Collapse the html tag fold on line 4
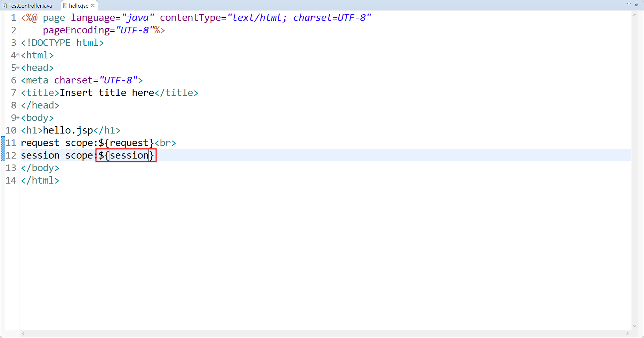The height and width of the screenshot is (338, 644). click(x=18, y=55)
